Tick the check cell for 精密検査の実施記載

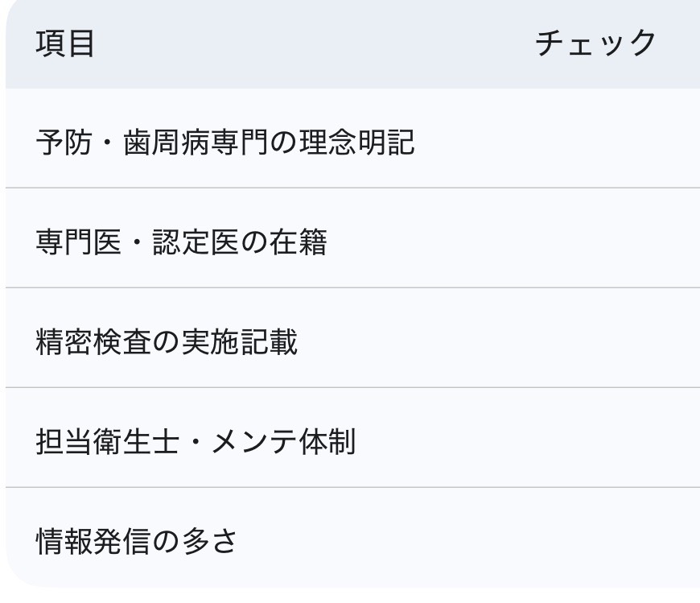tap(595, 341)
